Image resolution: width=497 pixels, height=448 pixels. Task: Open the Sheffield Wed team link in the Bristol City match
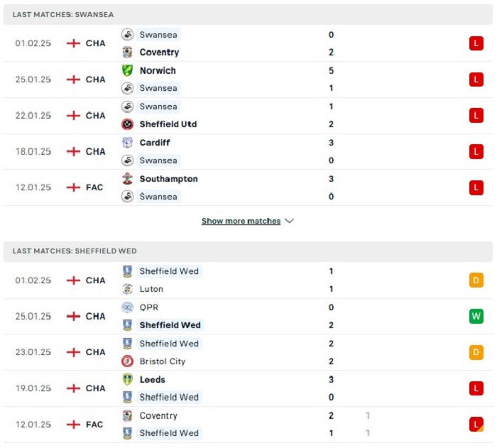click(169, 344)
